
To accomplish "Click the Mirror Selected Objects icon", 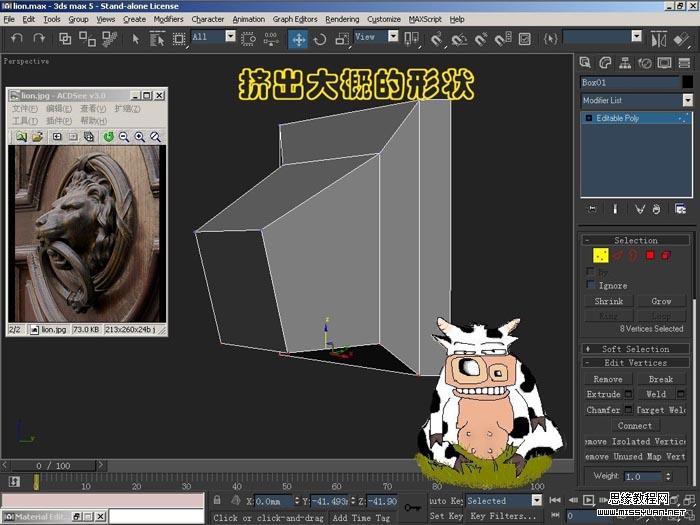I will pyautogui.click(x=658, y=39).
